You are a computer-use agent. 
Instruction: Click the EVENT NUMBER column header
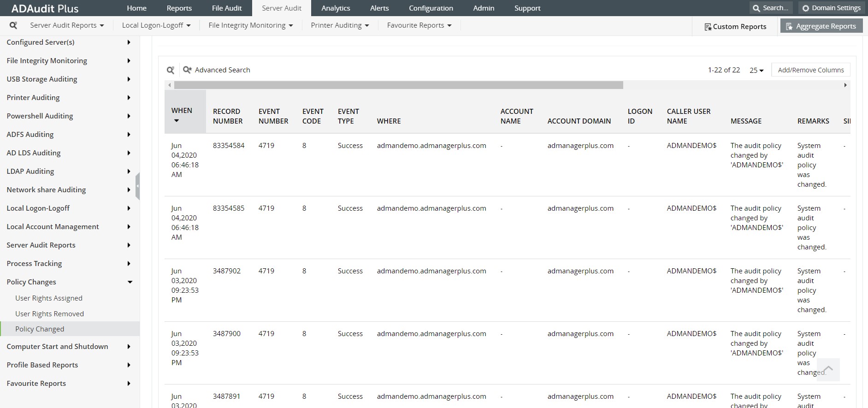(x=273, y=116)
